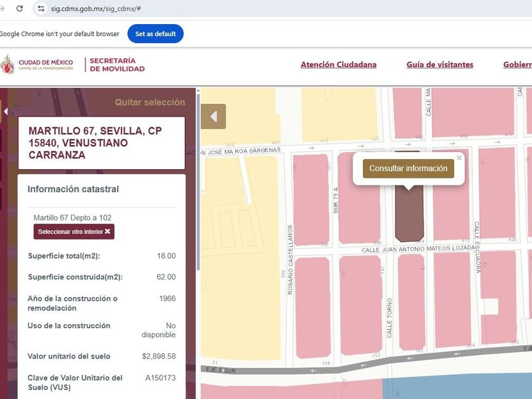Image resolution: width=532 pixels, height=399 pixels.
Task: Open site information icon in address bar
Action: pyautogui.click(x=41, y=9)
